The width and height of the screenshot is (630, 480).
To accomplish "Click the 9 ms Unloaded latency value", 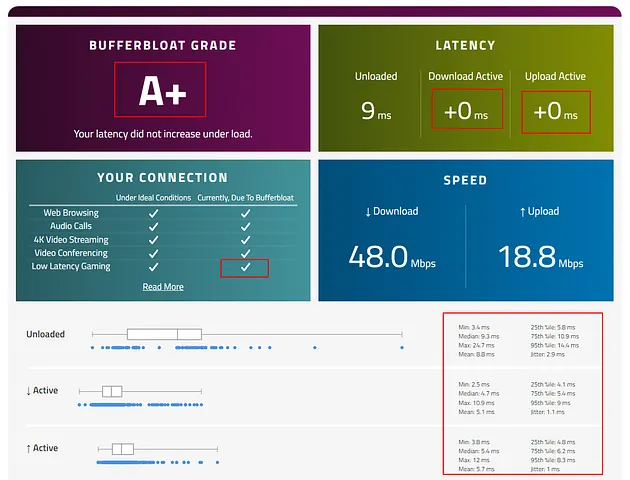I will [376, 111].
